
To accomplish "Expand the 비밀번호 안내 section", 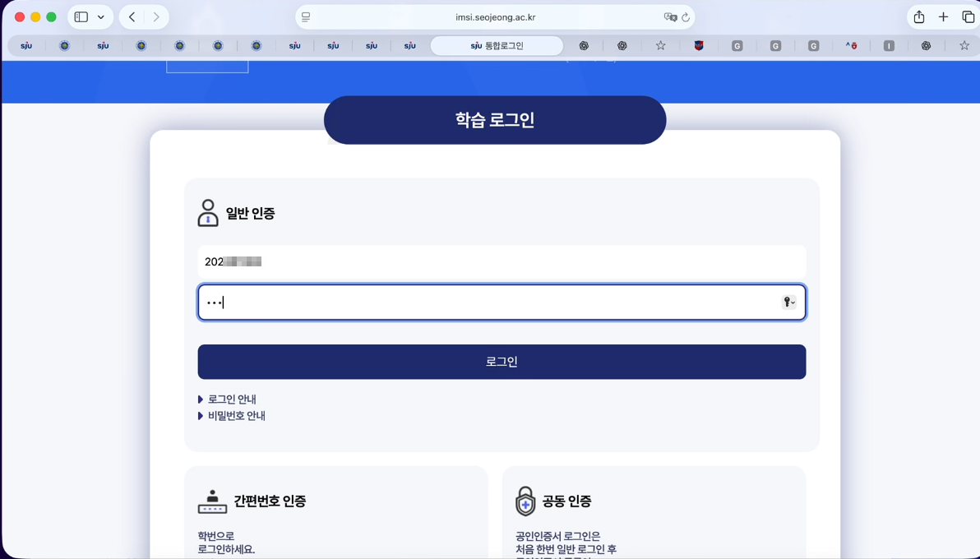I will coord(235,416).
